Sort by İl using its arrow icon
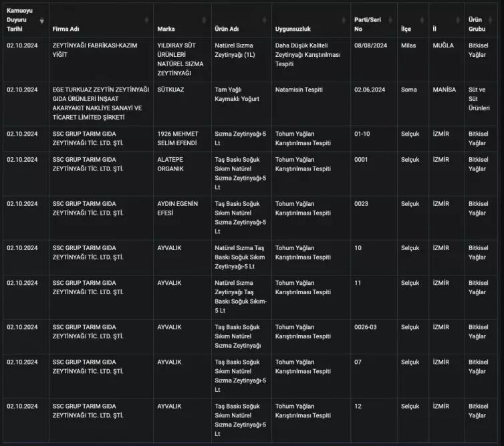504x446 pixels. [x=458, y=21]
